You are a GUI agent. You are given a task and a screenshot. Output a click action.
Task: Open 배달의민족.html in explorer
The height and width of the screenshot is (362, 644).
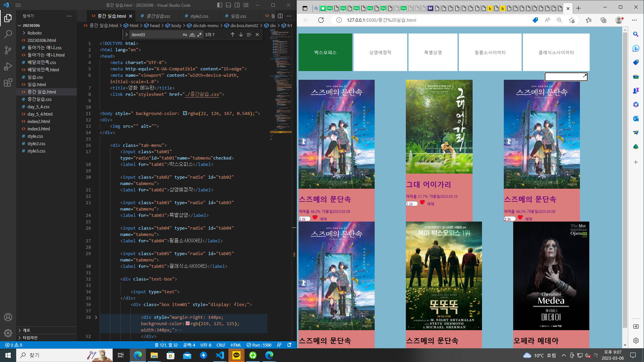(43, 70)
